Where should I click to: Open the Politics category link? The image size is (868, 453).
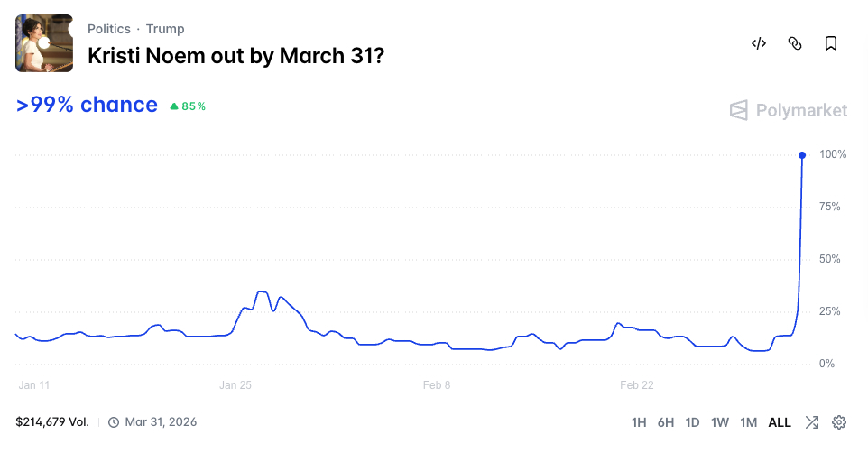(x=108, y=29)
